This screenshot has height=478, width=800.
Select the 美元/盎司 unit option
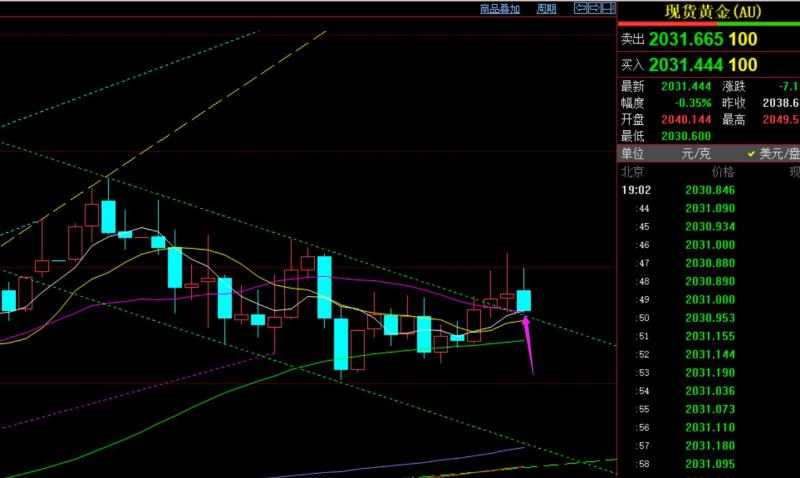pyautogui.click(x=779, y=154)
